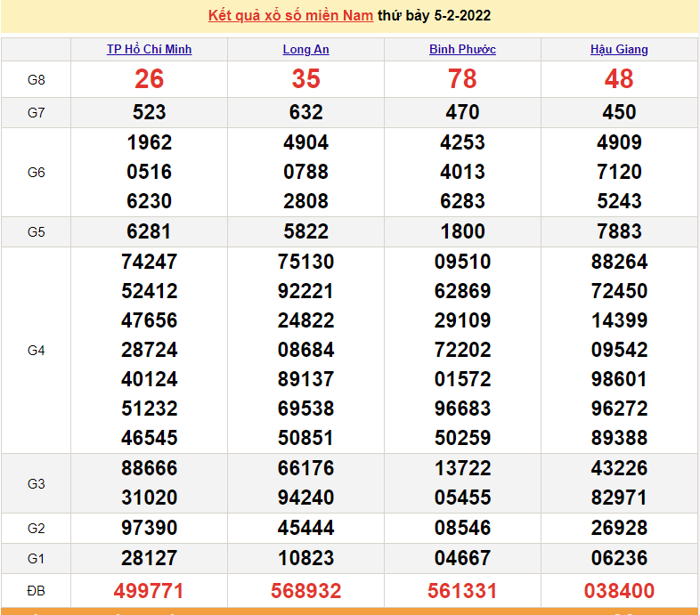The image size is (700, 615).
Task: Click the ĐB special prize row label
Action: point(36,591)
